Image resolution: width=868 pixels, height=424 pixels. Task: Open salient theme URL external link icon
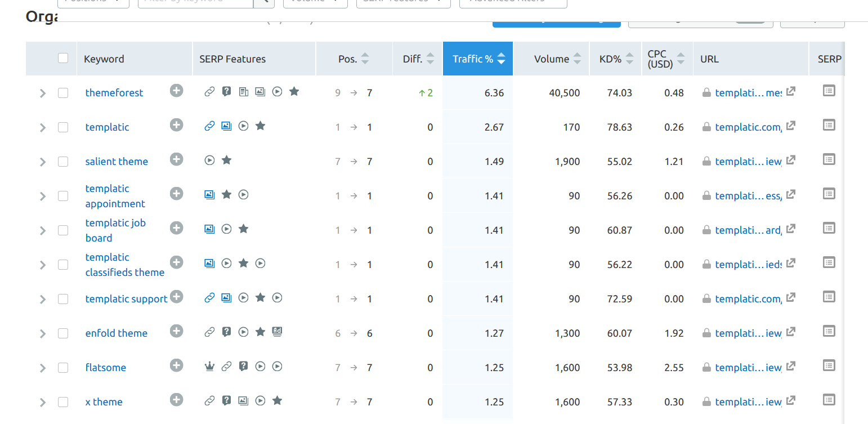pos(790,160)
